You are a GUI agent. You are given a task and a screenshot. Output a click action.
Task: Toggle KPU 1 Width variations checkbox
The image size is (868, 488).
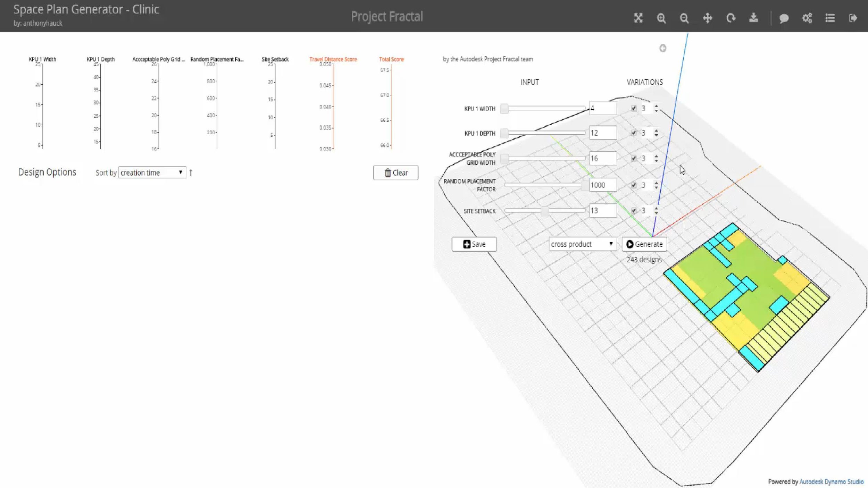click(x=634, y=108)
